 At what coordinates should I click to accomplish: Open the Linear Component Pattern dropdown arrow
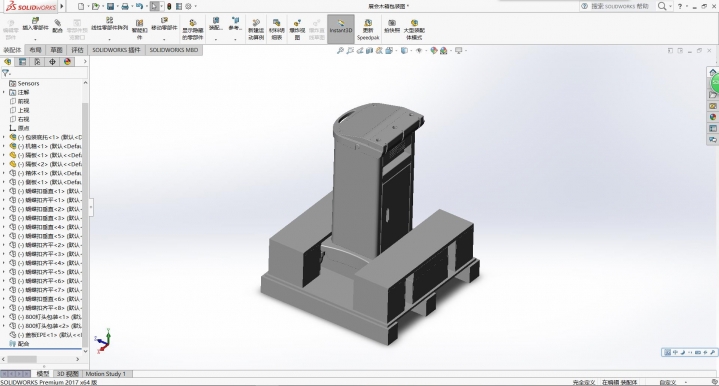tap(109, 39)
